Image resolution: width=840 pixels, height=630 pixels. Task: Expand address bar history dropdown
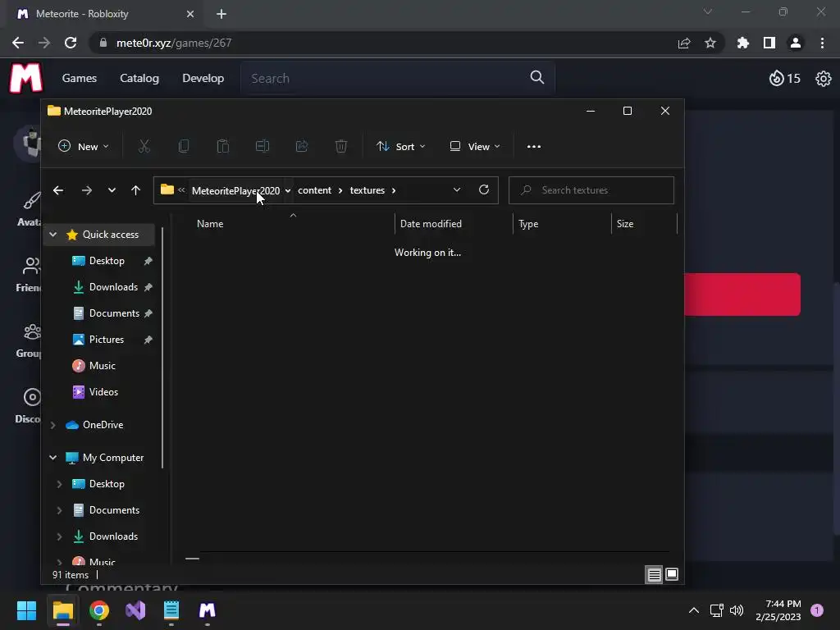click(x=456, y=189)
